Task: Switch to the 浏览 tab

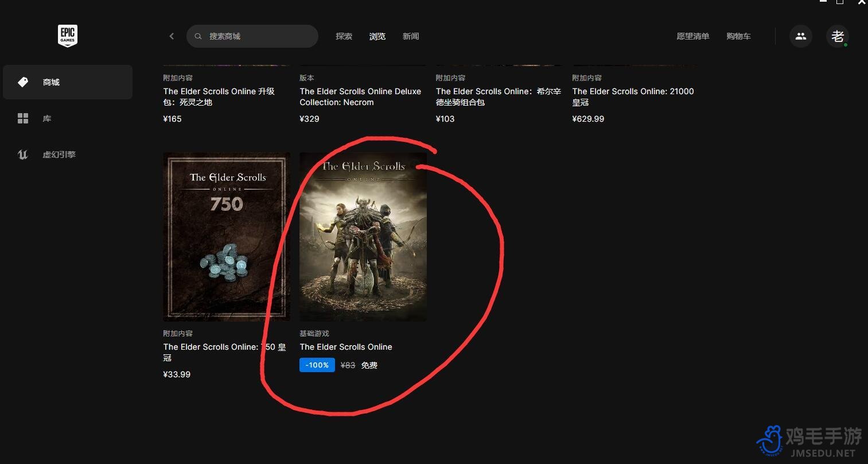Action: (377, 36)
